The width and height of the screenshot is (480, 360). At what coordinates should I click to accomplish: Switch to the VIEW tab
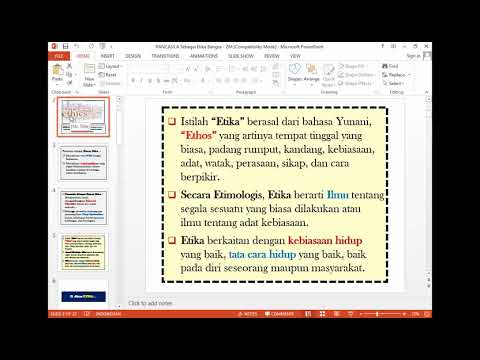click(x=295, y=56)
